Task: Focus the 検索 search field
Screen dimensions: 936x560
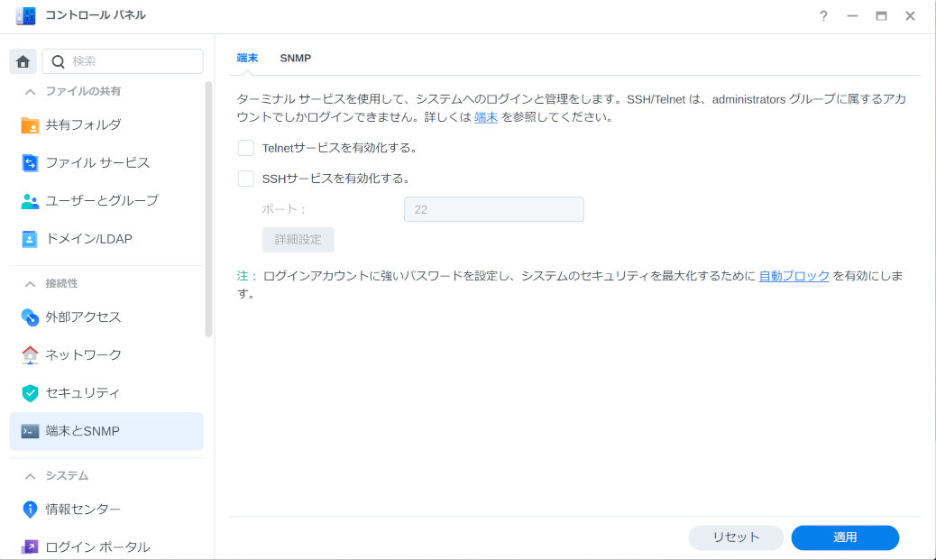Action: (x=123, y=61)
